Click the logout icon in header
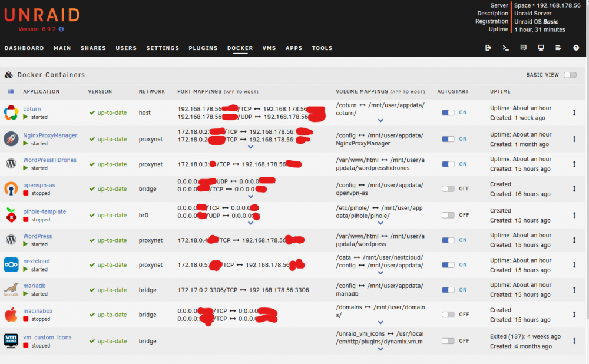 [488, 48]
